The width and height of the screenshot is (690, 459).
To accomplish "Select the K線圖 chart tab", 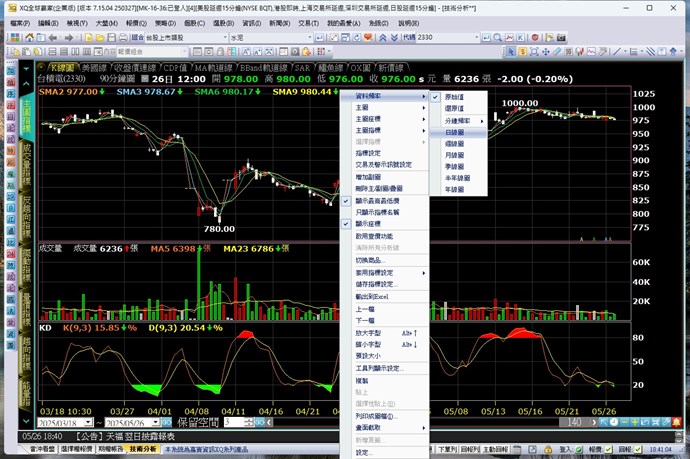I will [47, 67].
